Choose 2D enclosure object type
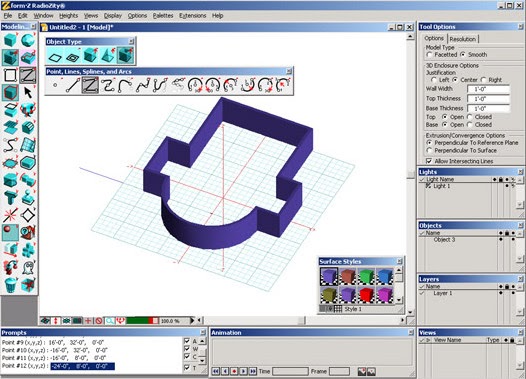Viewport: 526px width, 379px height. (72, 56)
